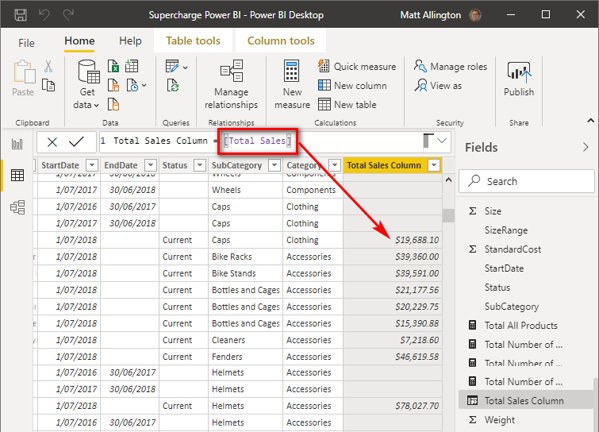Create a New measure
Viewport: 599px width, 432px height.
[292, 84]
